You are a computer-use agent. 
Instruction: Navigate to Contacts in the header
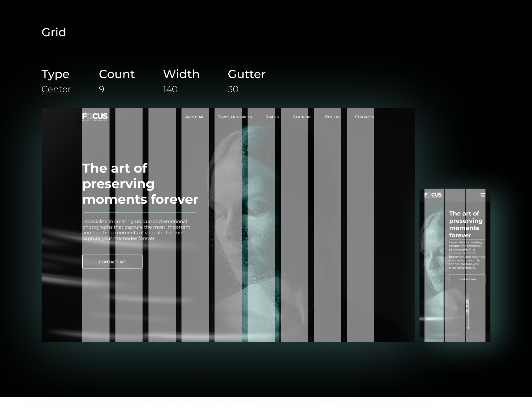(364, 117)
